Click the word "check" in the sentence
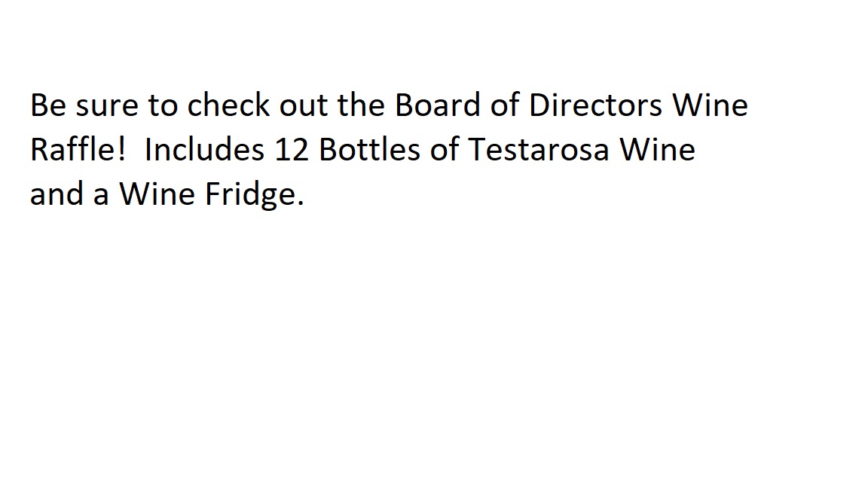Viewport: 868px width, 488px height. 228,105
